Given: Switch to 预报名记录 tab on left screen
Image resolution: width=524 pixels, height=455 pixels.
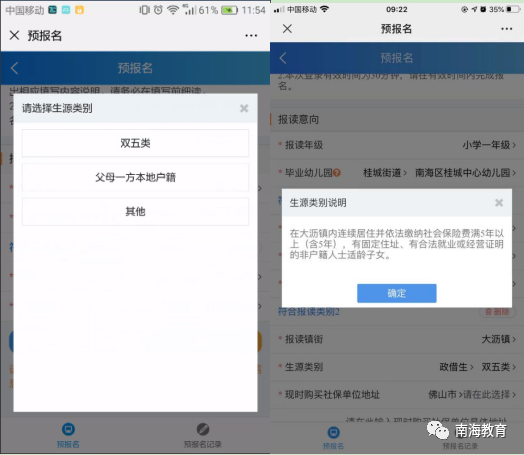Looking at the screenshot, I should 203,435.
